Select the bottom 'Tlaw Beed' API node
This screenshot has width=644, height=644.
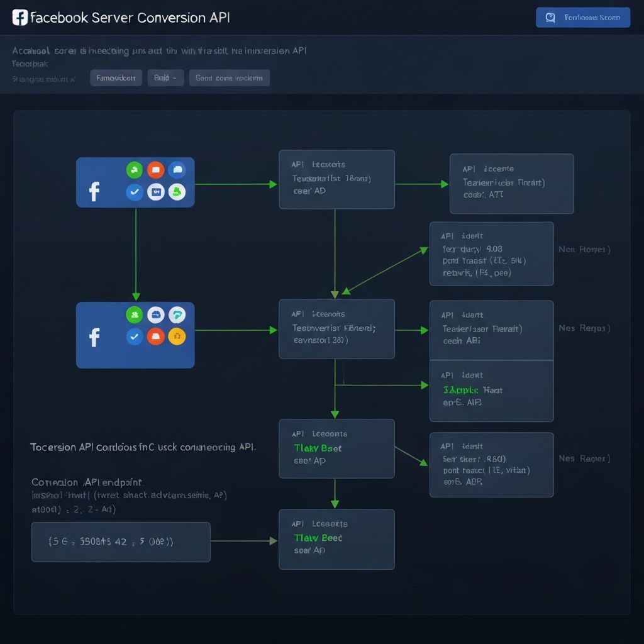pyautogui.click(x=336, y=539)
